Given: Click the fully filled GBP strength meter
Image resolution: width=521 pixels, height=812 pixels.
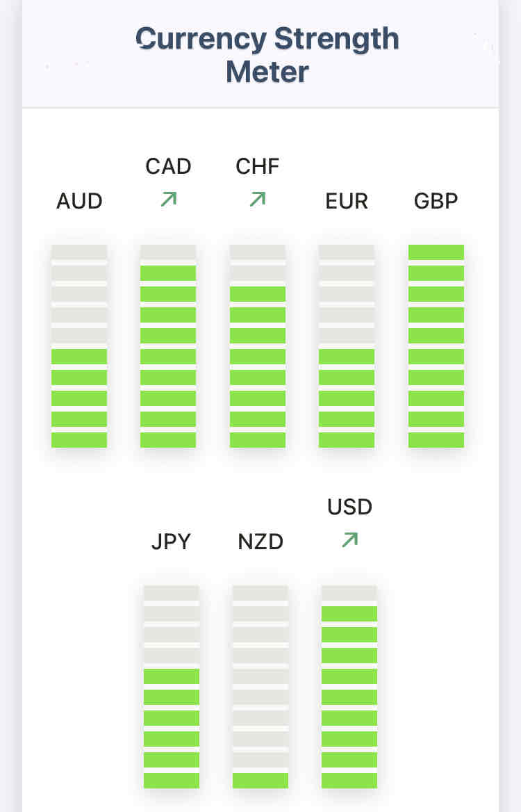Looking at the screenshot, I should pos(436,346).
